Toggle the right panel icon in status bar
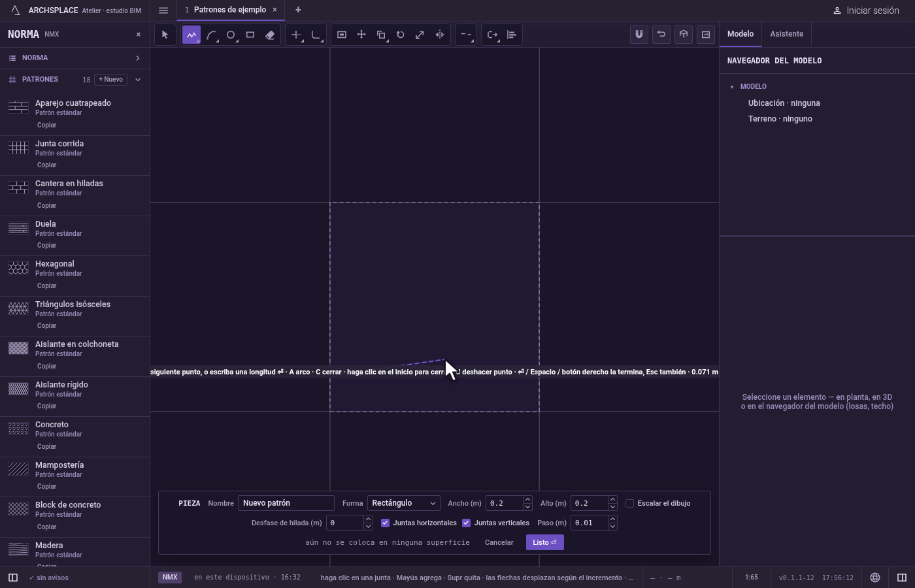Viewport: 915px width, 588px height. pyautogui.click(x=902, y=578)
